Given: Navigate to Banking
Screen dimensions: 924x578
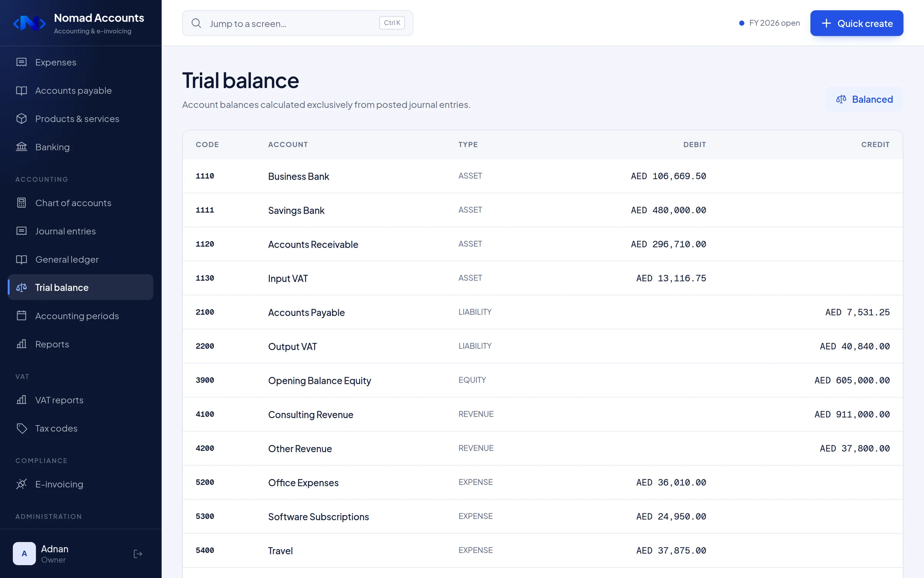Looking at the screenshot, I should pyautogui.click(x=80, y=147).
